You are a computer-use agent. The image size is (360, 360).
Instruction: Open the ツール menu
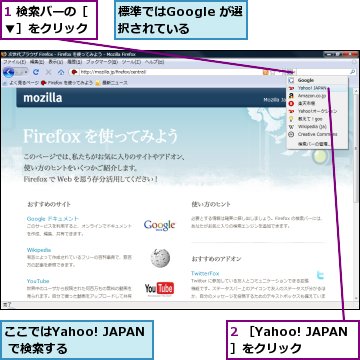click(x=131, y=62)
